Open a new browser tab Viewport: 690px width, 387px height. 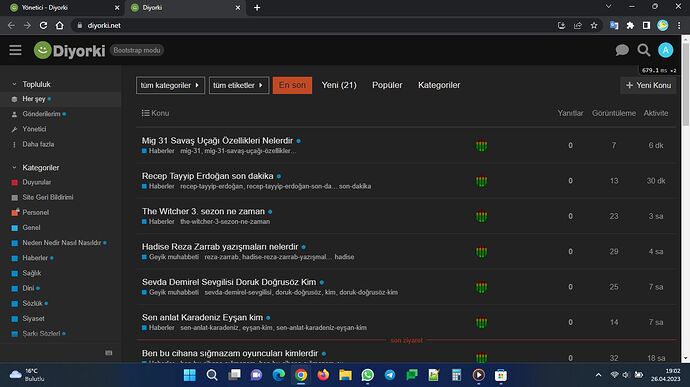pyautogui.click(x=257, y=7)
